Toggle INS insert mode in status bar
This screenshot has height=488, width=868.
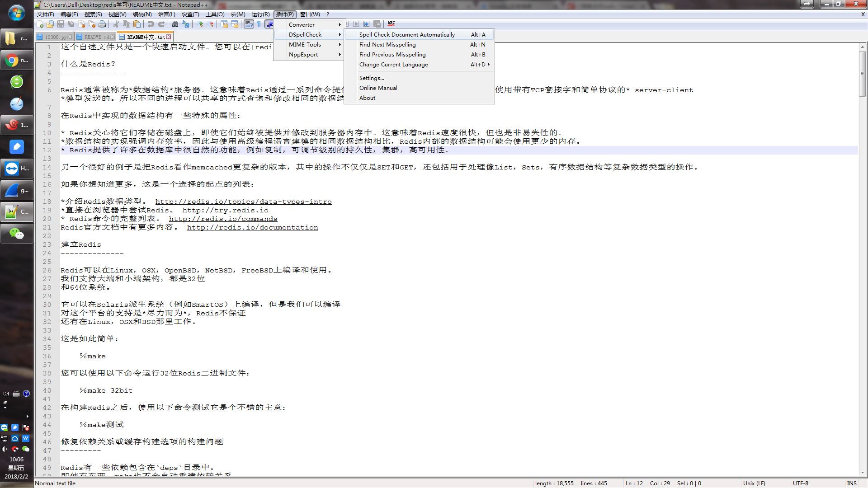coord(852,483)
